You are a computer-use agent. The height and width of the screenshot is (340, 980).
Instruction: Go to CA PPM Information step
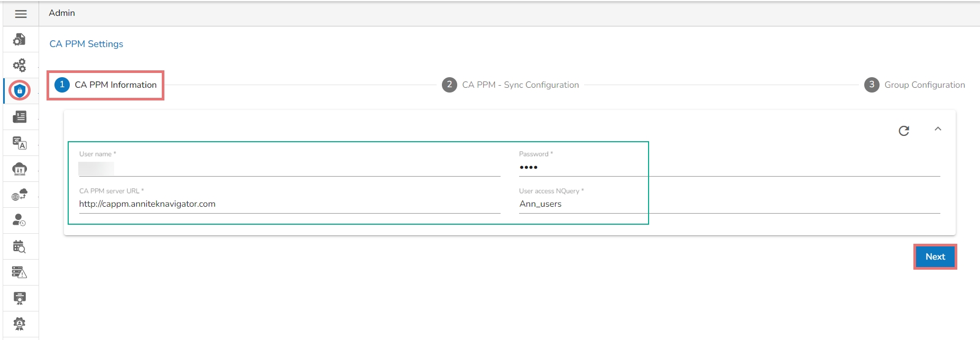[106, 85]
